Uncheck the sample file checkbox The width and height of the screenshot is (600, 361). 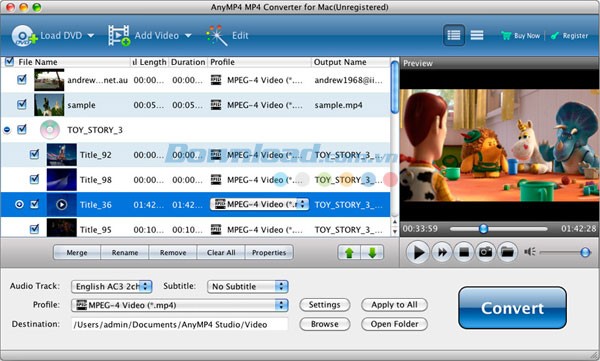coord(22,105)
